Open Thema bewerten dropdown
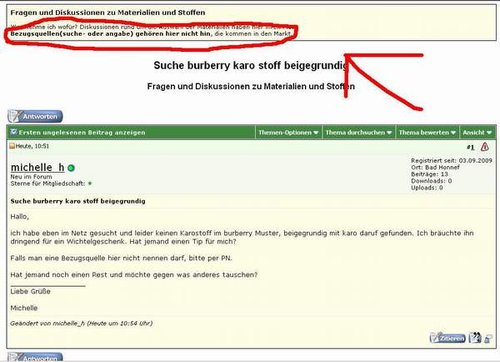500x362 pixels. 427,133
